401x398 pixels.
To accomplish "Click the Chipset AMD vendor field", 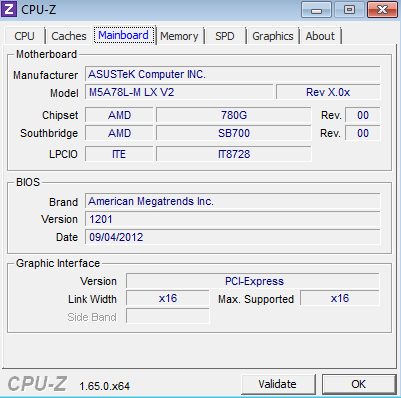I will point(119,115).
